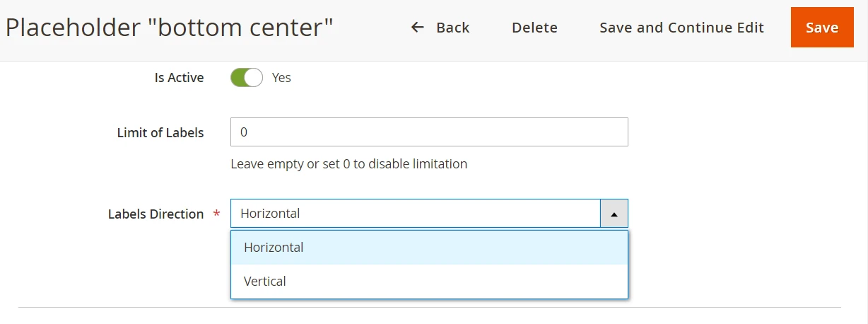Screen dimensions: 868x324
Task: Click the left arrow icon beside Back
Action: 418,28
